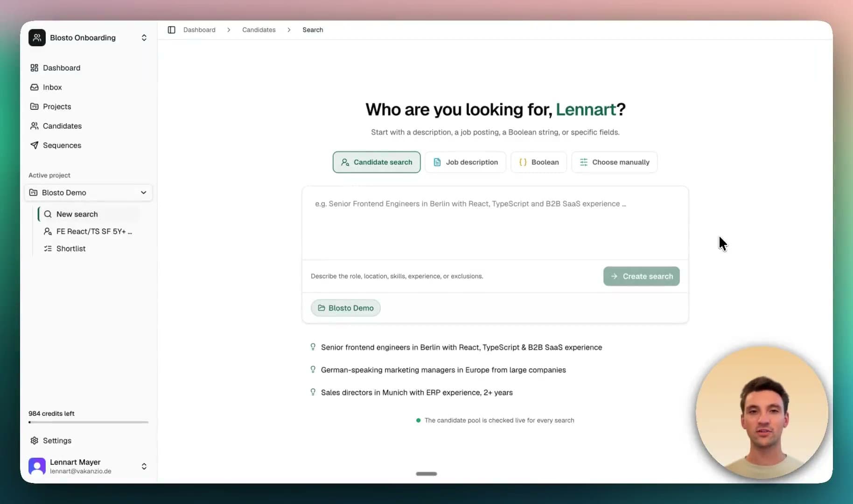Click "The candidate pool is checked live" note

[x=499, y=420]
